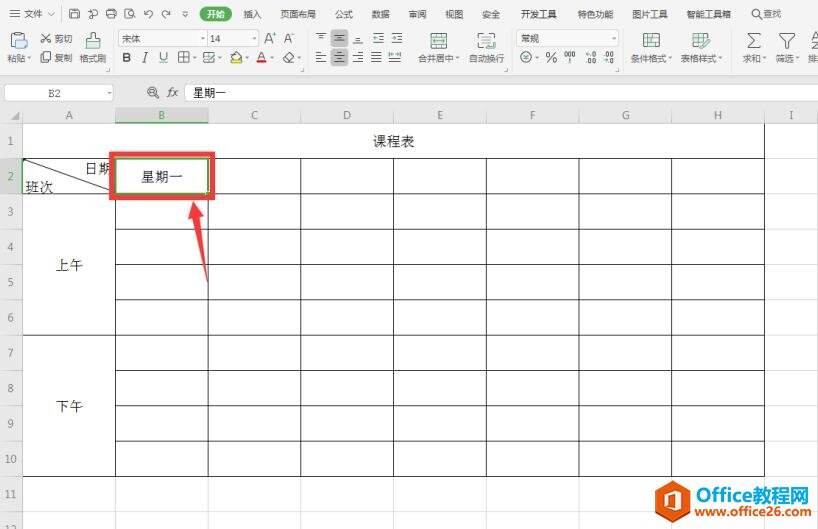The height and width of the screenshot is (529, 818).
Task: Open the 视图 (View) tab
Action: (454, 14)
